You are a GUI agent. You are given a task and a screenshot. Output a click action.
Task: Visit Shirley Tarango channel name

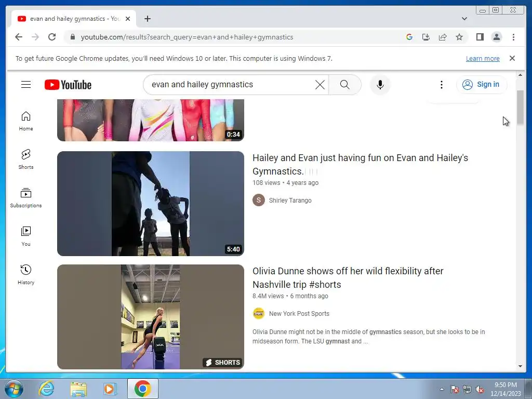point(290,200)
